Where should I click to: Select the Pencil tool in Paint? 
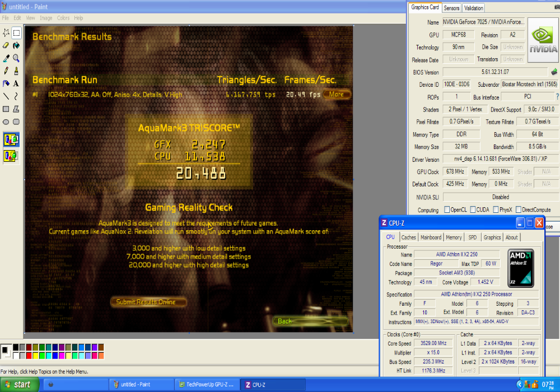click(6, 71)
